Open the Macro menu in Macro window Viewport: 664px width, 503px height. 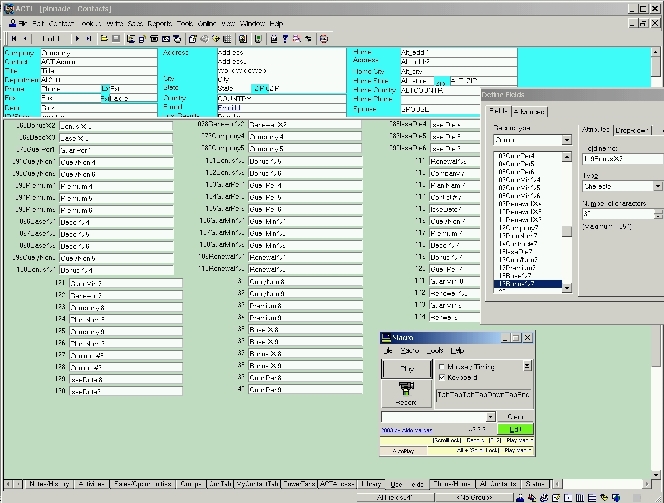point(409,351)
